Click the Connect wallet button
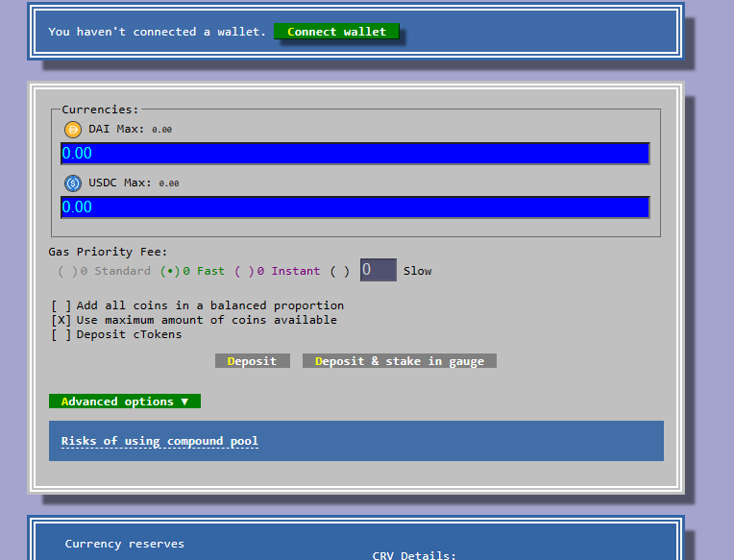 336,32
